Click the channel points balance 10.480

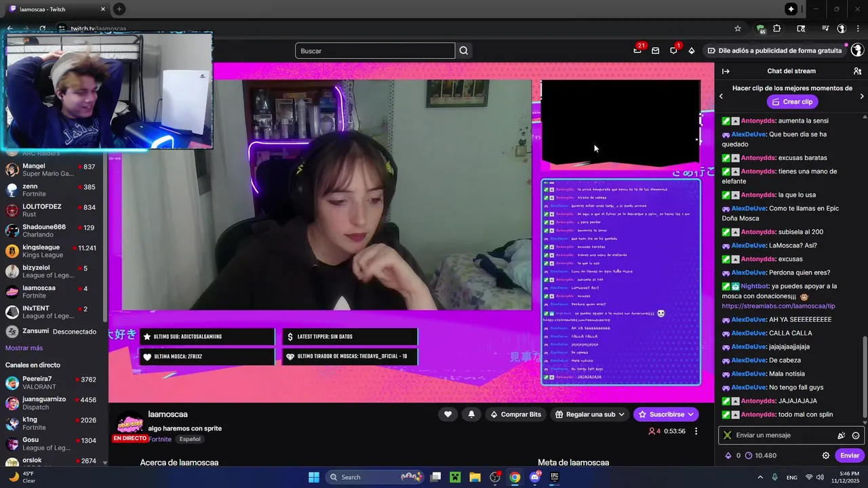[x=760, y=455]
